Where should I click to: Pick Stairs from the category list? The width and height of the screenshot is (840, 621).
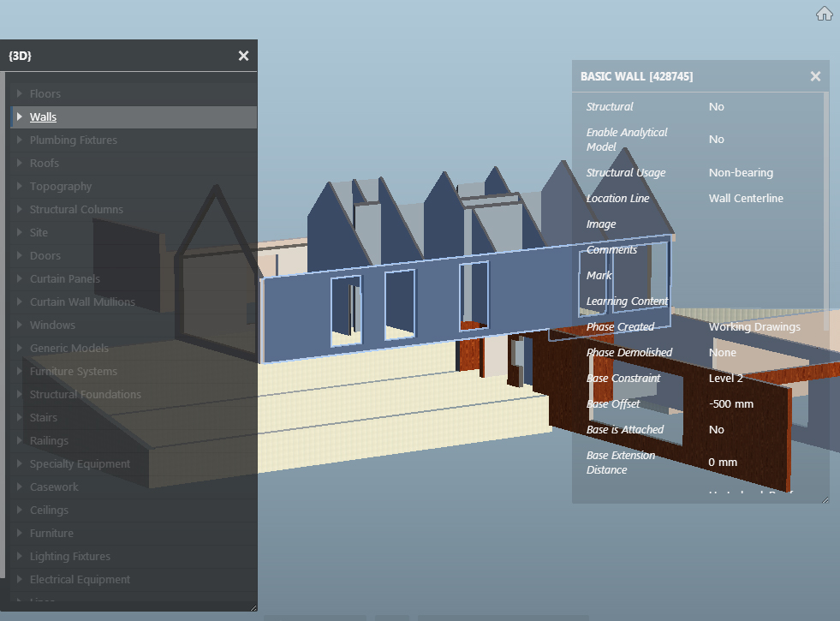44,418
